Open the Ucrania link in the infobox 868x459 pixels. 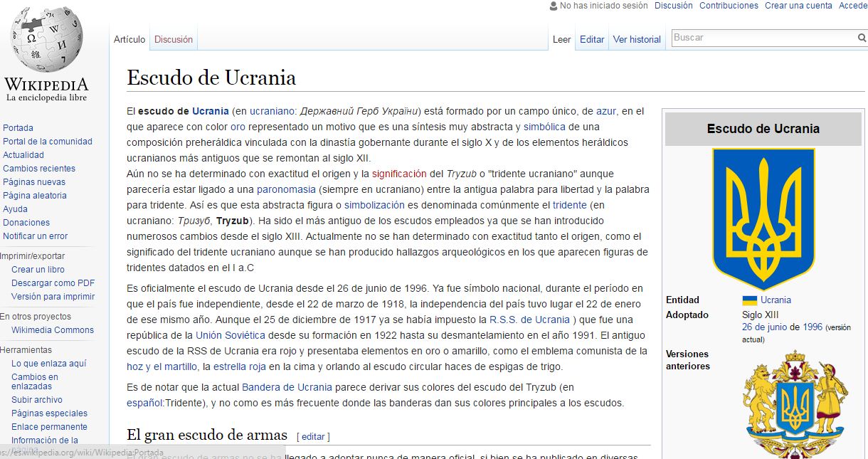pos(776,300)
